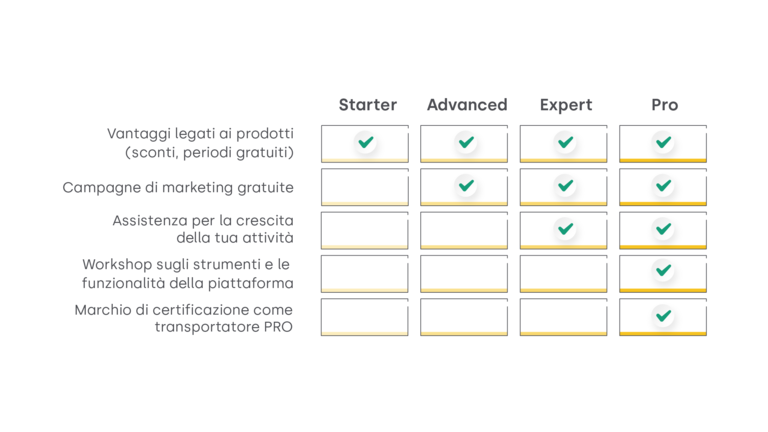The width and height of the screenshot is (768, 432).
Task: Click Advanced checkmark for Campagne di marketing gratuite
Action: tap(466, 185)
